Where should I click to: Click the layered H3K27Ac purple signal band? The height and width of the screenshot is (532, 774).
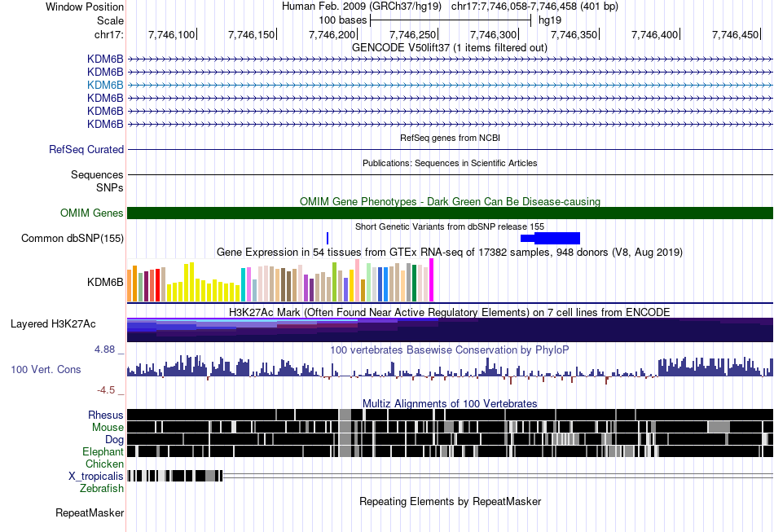[450, 330]
